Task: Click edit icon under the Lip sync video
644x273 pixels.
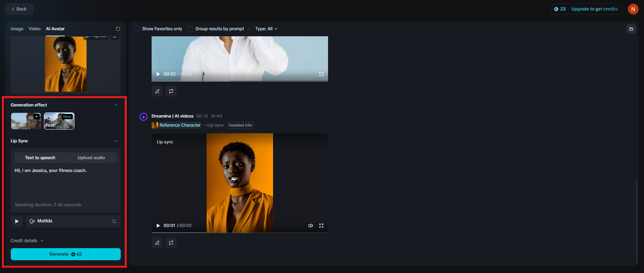Action: click(x=157, y=243)
